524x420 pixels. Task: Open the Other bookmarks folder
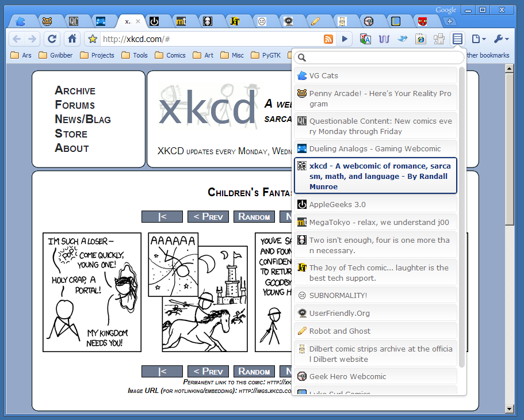coord(488,55)
